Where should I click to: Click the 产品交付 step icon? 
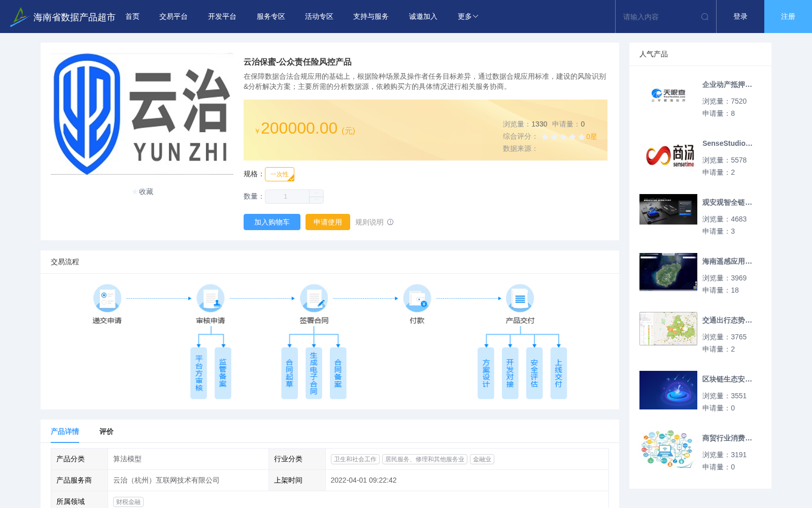[520, 298]
